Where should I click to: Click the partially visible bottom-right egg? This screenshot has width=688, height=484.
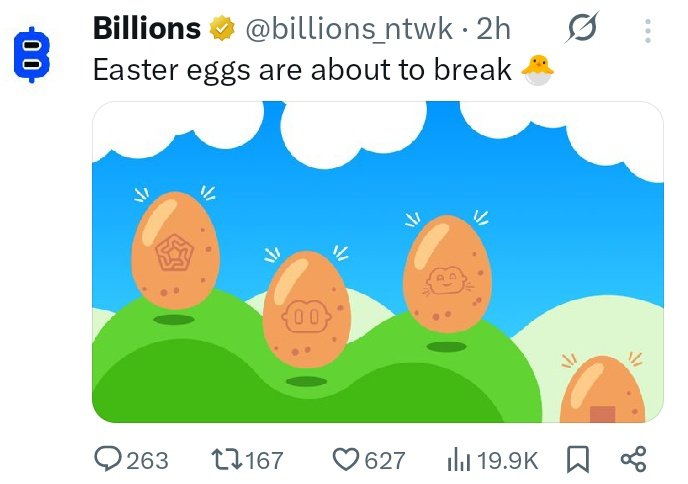(602, 393)
